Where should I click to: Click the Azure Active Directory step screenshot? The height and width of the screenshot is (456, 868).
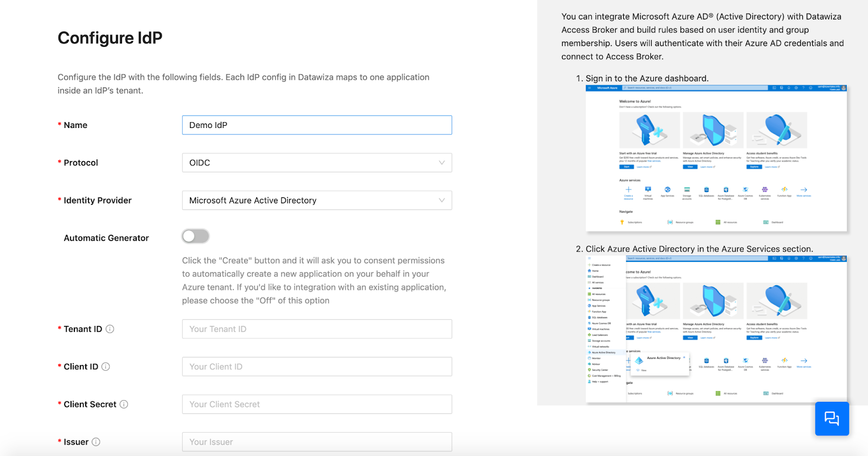click(716, 329)
